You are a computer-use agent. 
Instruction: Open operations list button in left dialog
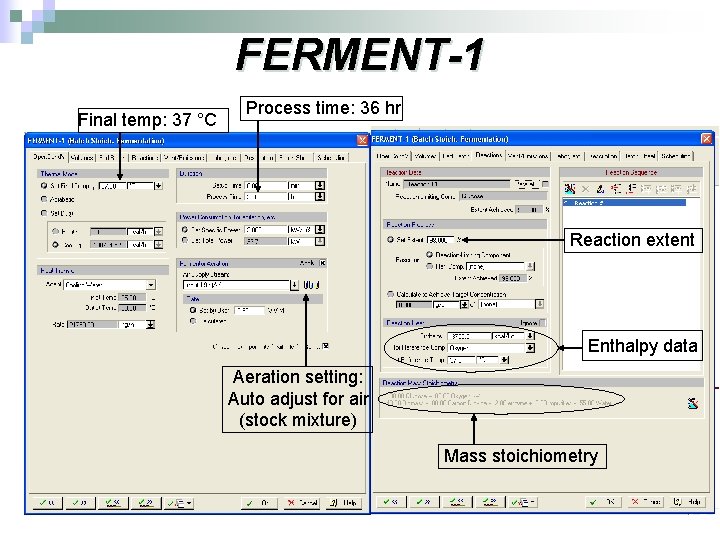click(x=179, y=503)
